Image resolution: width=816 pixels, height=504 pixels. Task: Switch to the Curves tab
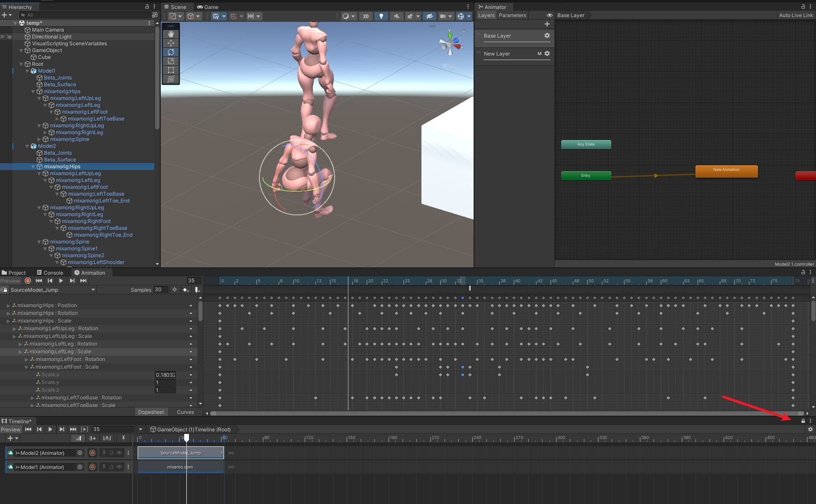[x=185, y=412]
